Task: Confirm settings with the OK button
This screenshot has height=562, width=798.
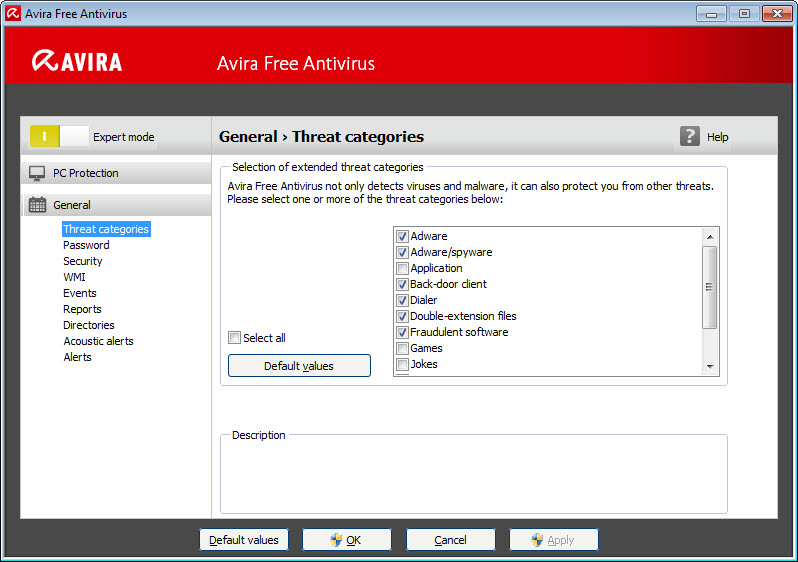Action: 347,540
